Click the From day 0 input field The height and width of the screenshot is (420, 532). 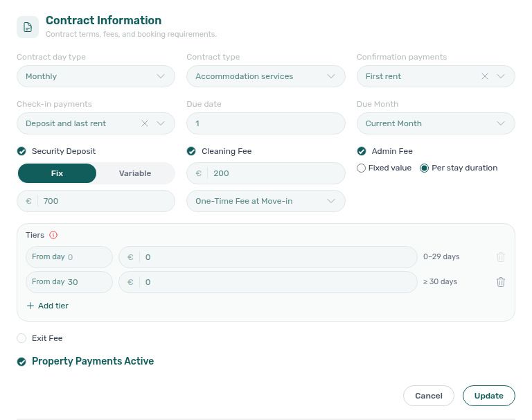point(69,257)
